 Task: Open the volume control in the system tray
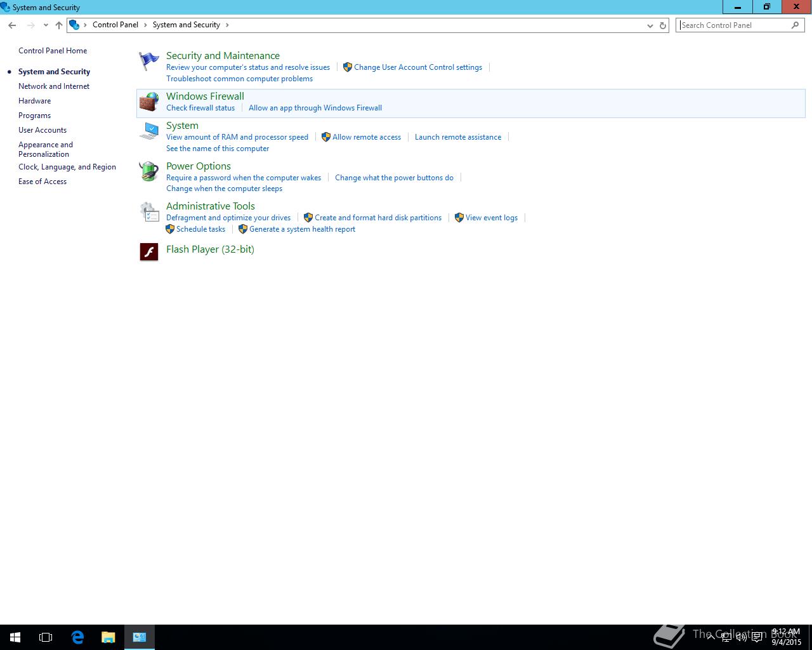pyautogui.click(x=742, y=637)
